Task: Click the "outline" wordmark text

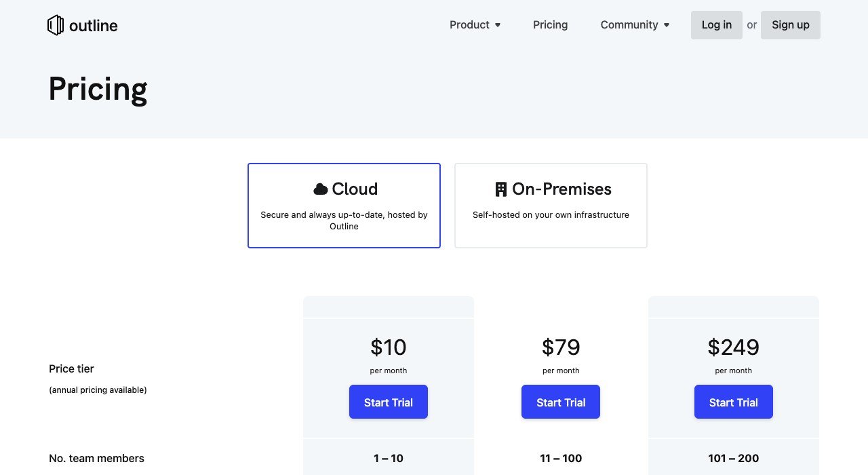Action: tap(94, 26)
